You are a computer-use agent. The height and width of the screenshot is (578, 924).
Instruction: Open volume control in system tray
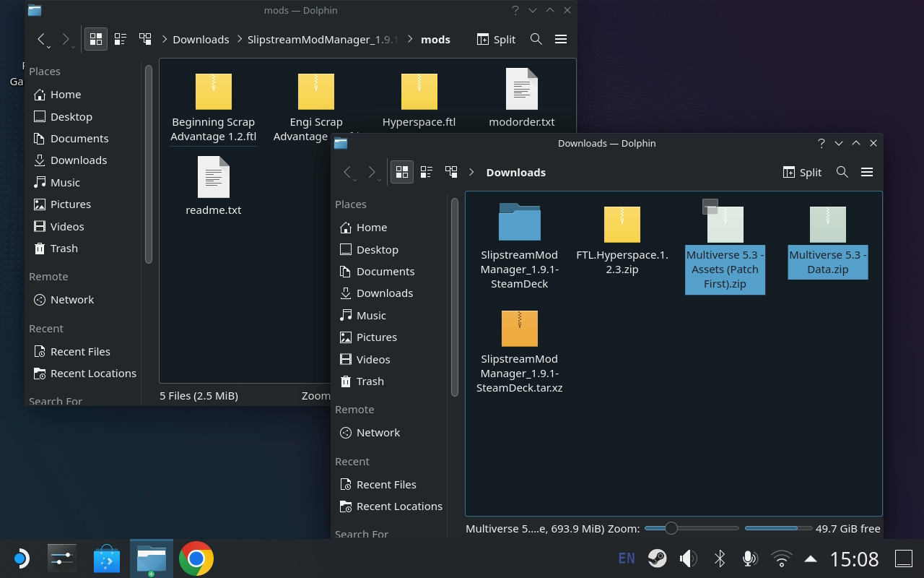688,558
